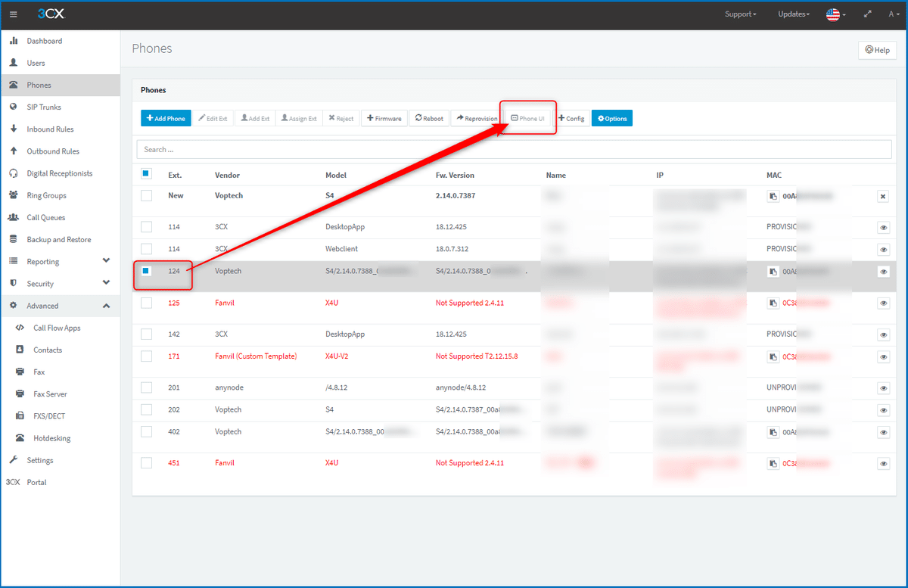
Task: Collapse the Advanced section
Action: (x=60, y=306)
